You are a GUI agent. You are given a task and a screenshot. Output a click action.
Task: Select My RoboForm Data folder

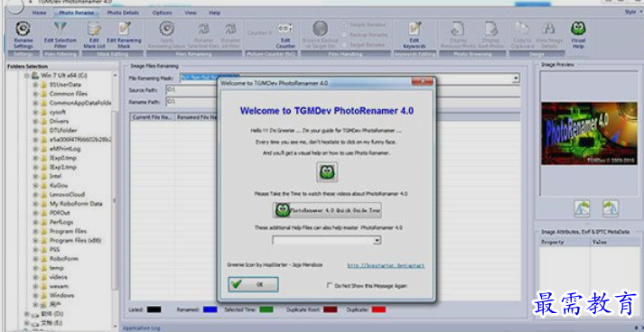click(x=76, y=204)
